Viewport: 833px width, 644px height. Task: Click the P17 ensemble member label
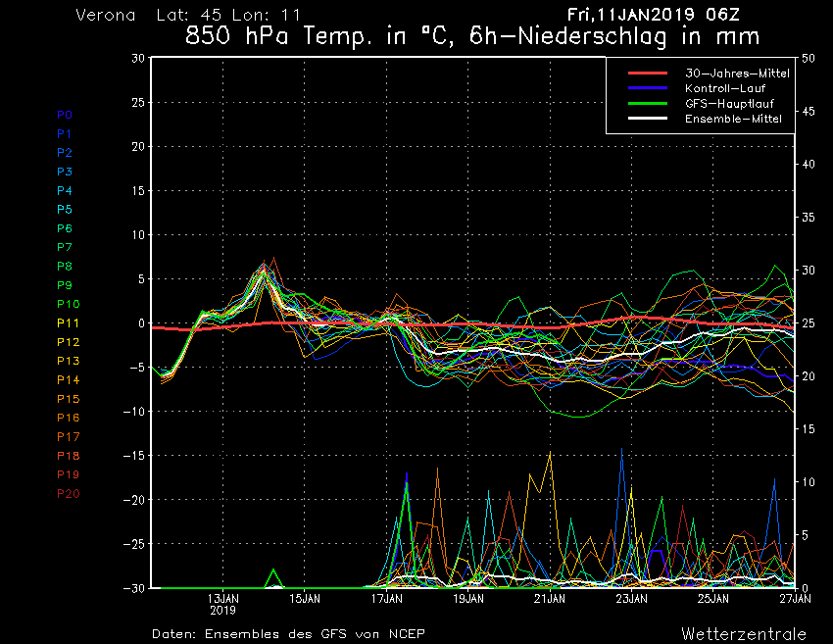pyautogui.click(x=68, y=436)
